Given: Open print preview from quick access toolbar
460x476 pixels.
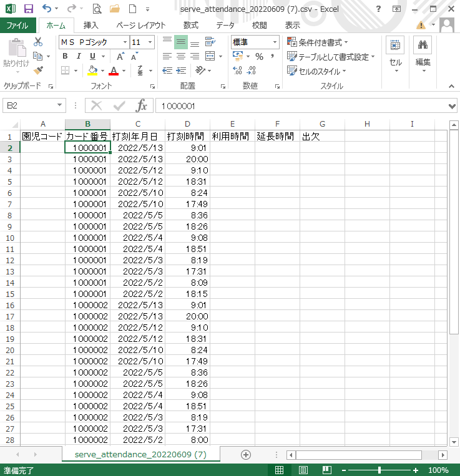Looking at the screenshot, I should [x=97, y=9].
